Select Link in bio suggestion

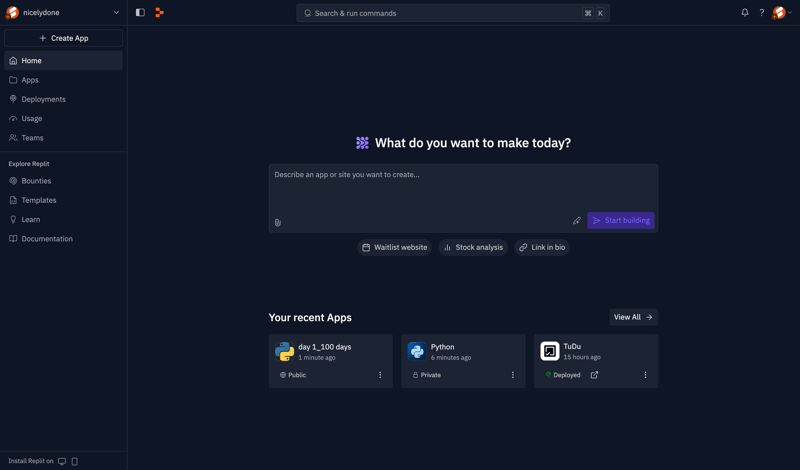point(542,248)
